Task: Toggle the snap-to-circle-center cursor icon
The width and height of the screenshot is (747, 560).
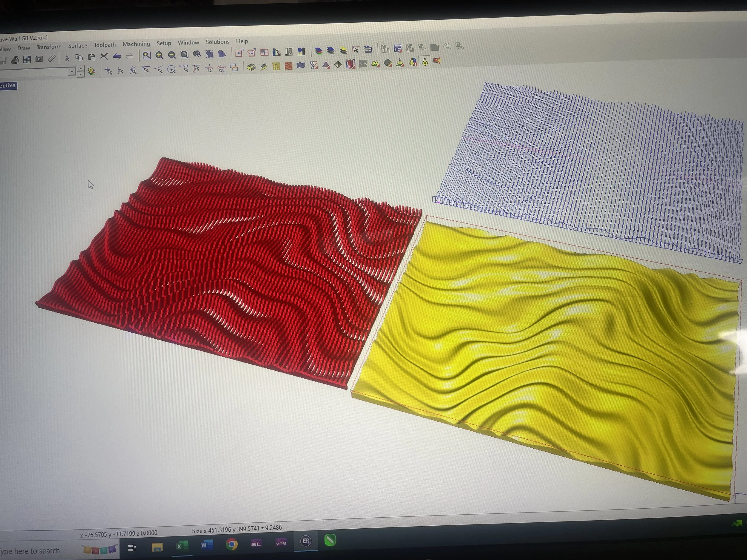Action: pyautogui.click(x=172, y=69)
